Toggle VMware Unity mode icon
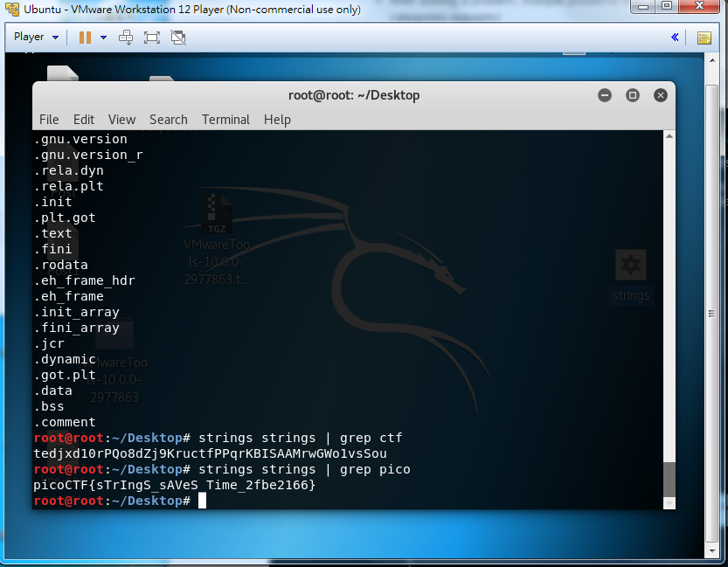 [x=178, y=37]
